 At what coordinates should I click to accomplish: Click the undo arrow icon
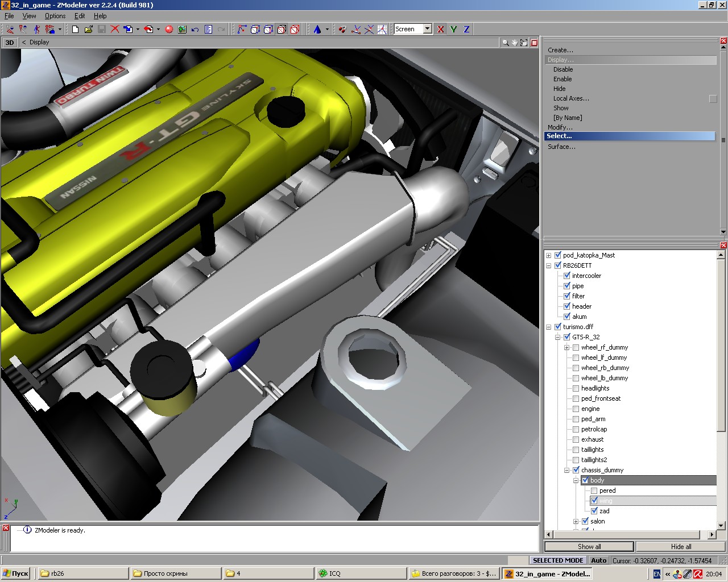click(x=195, y=29)
